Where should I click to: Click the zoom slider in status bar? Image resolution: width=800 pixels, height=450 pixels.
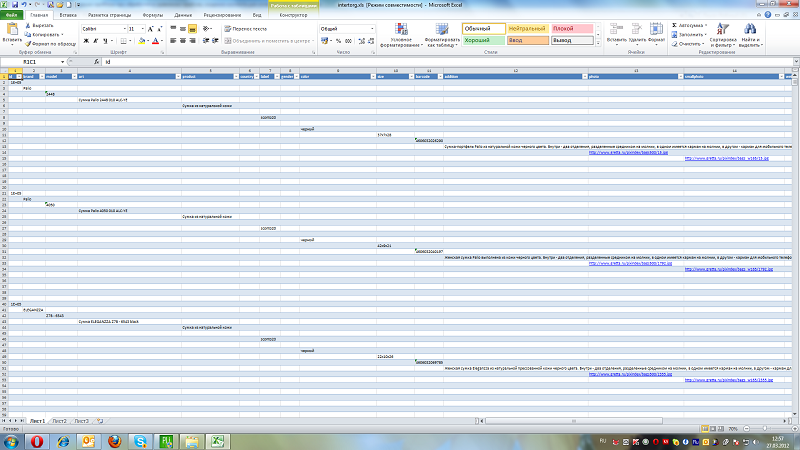pyautogui.click(x=764, y=429)
